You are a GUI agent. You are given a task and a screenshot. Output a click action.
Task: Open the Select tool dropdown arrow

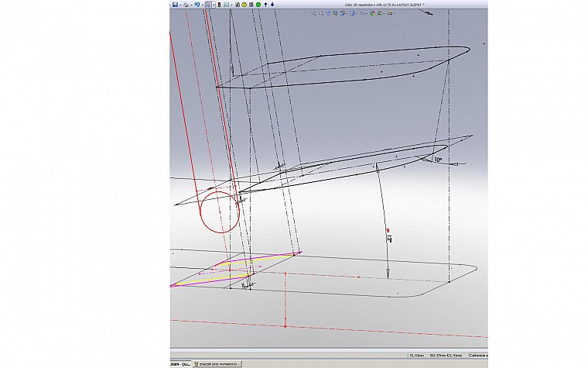(x=214, y=5)
